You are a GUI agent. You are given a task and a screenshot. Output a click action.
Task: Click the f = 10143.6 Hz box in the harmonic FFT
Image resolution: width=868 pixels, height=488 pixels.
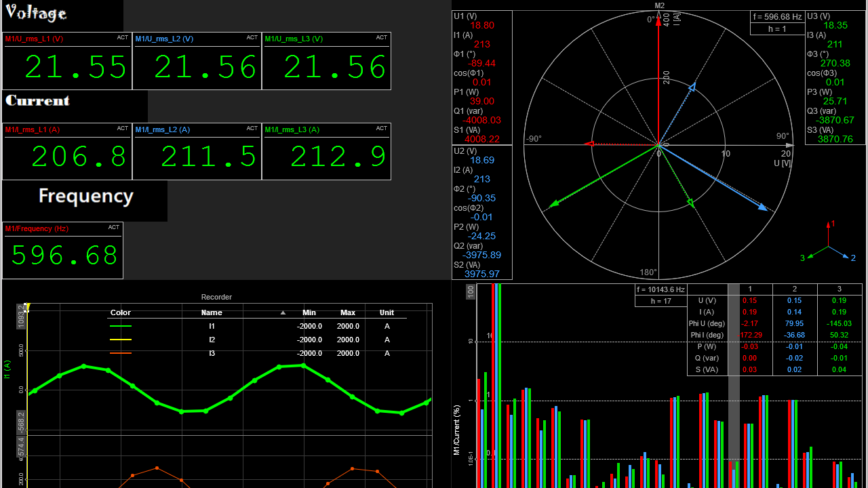pyautogui.click(x=661, y=289)
